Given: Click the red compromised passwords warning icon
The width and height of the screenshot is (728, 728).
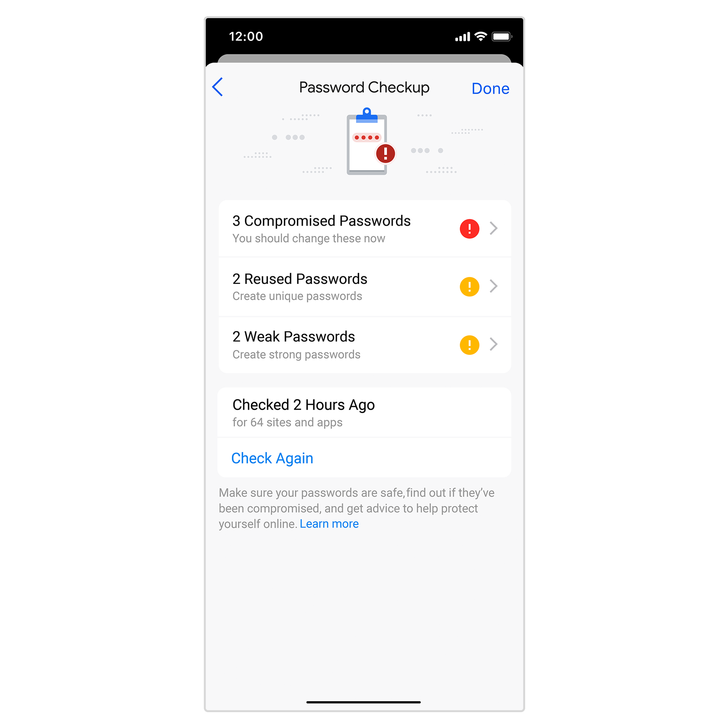Looking at the screenshot, I should pos(470,229).
